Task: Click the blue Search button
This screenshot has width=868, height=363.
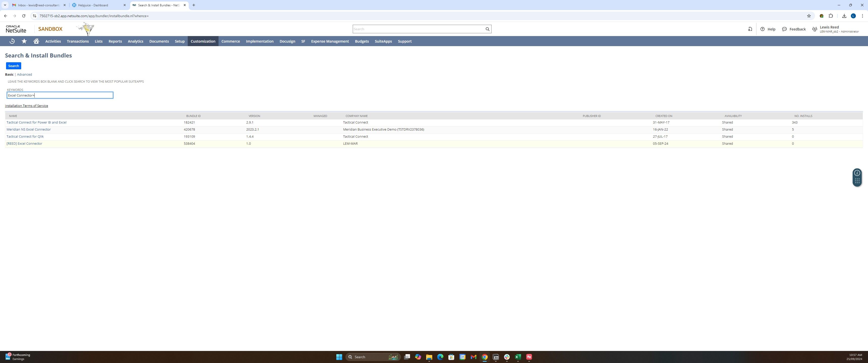Action: [x=13, y=66]
